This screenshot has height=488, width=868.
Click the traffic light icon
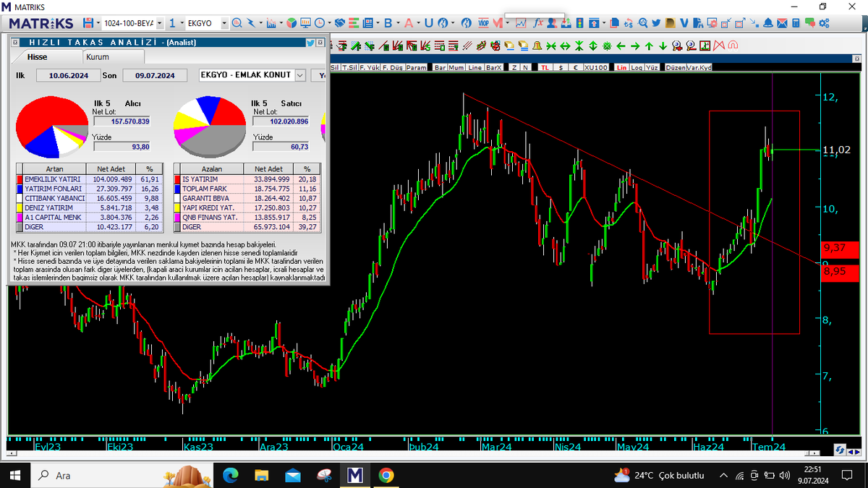click(579, 23)
